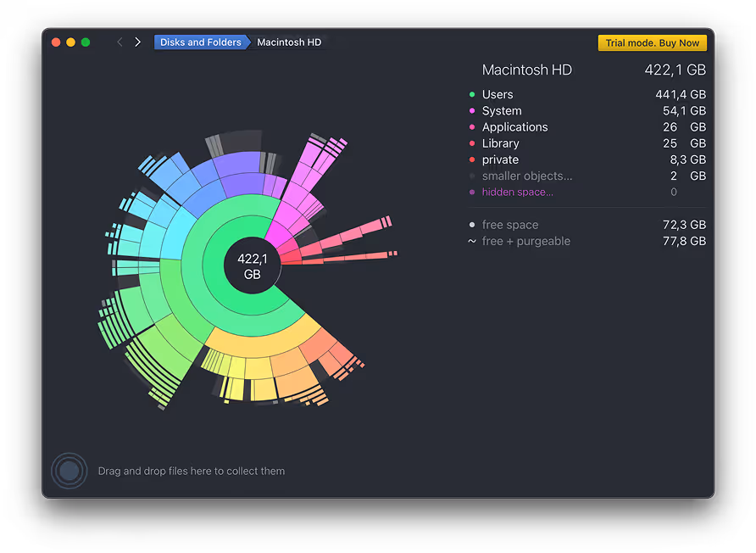Click the purple dot beside hidden space
This screenshot has height=553, width=756.
coord(472,192)
